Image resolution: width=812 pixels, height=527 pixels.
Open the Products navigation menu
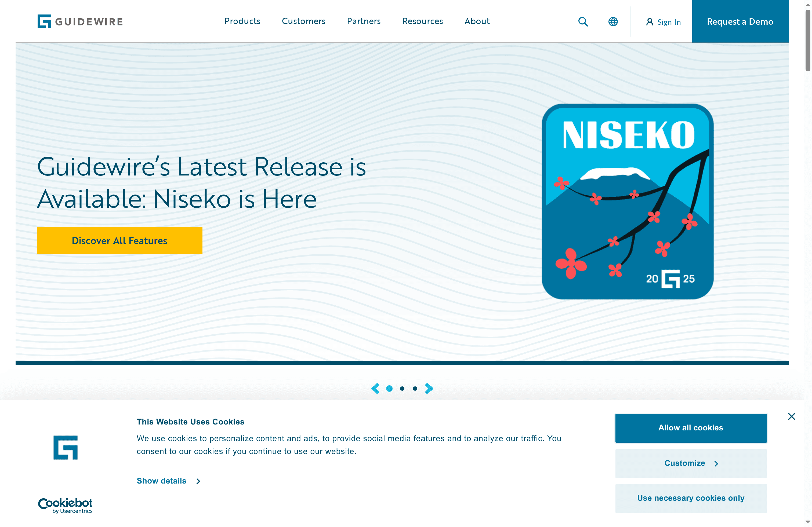coord(242,21)
